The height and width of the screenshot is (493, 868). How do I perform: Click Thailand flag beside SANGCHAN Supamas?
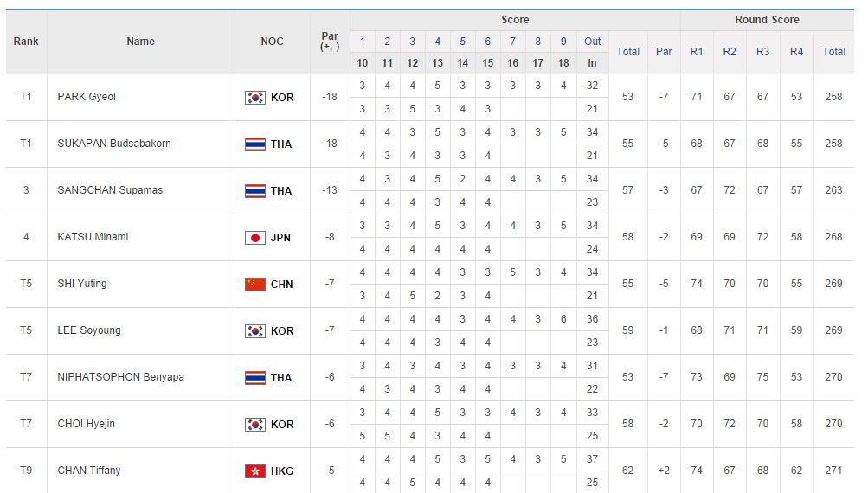point(254,191)
